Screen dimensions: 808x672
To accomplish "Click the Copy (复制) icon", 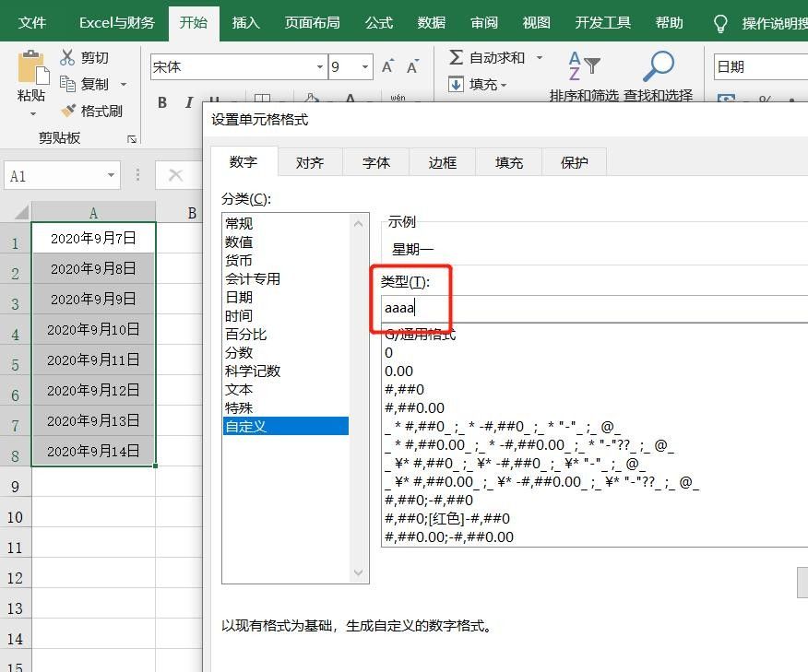I will pyautogui.click(x=69, y=81).
